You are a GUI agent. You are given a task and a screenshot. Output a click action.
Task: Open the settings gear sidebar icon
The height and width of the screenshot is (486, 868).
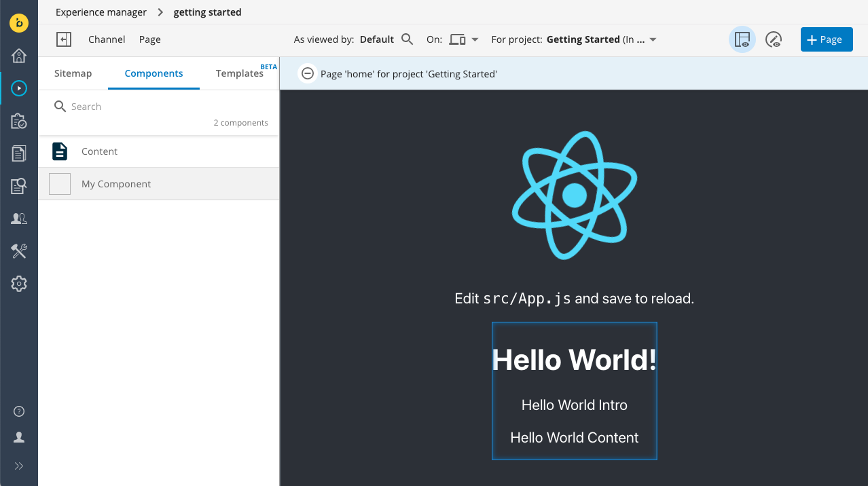pyautogui.click(x=19, y=284)
